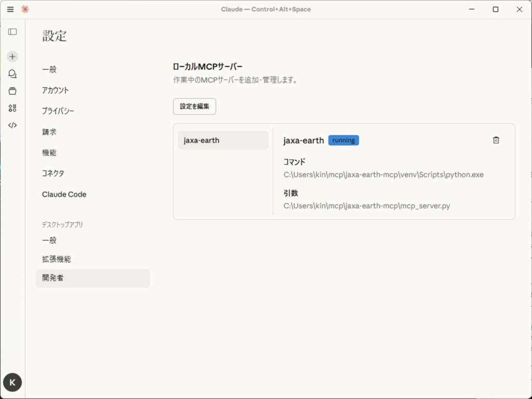Open the code brackets icon in the sidebar
Screen dimensions: 532x399
[12, 125]
